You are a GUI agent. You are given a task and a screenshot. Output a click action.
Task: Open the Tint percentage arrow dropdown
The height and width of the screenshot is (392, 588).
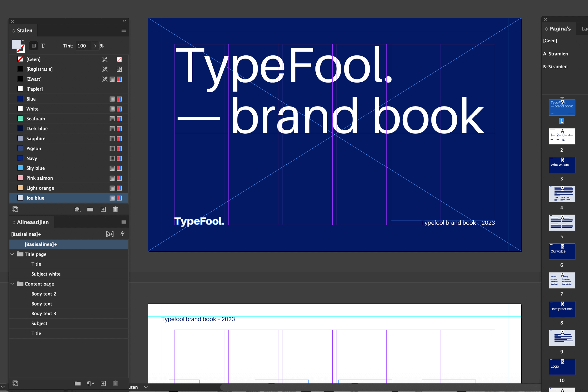click(95, 46)
